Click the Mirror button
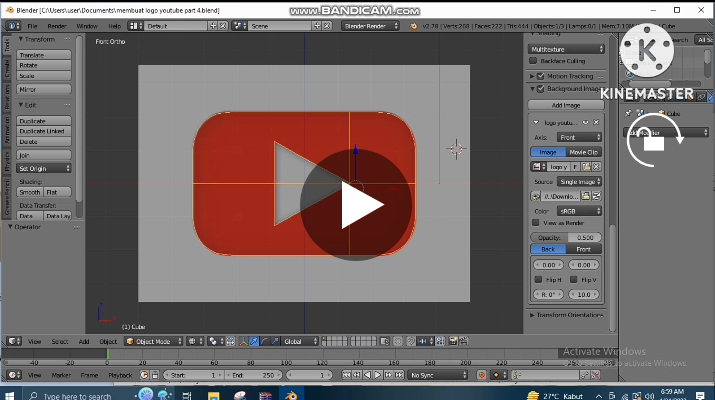715x400 pixels. [x=44, y=89]
